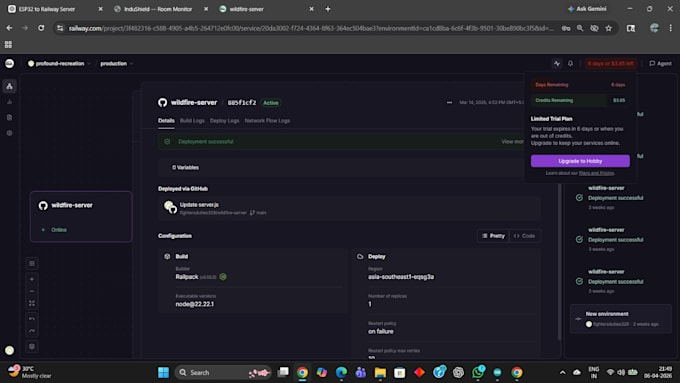Open the Settings sidebar icon below logs
The height and width of the screenshot is (383, 680).
tap(9, 133)
